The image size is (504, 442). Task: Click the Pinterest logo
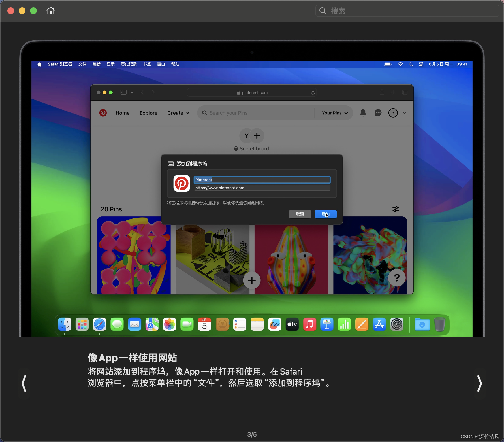pyautogui.click(x=103, y=113)
